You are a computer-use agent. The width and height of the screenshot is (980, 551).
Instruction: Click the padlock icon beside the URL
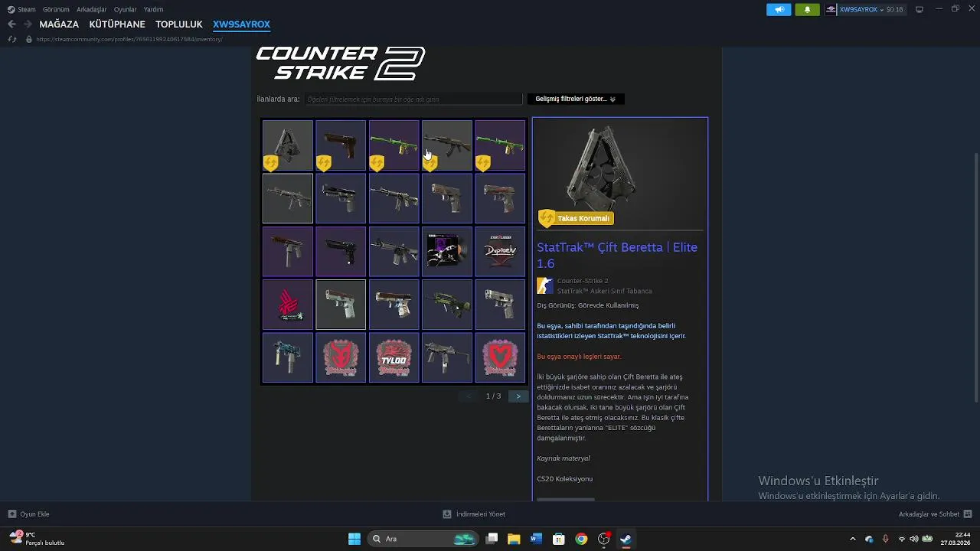click(x=29, y=39)
